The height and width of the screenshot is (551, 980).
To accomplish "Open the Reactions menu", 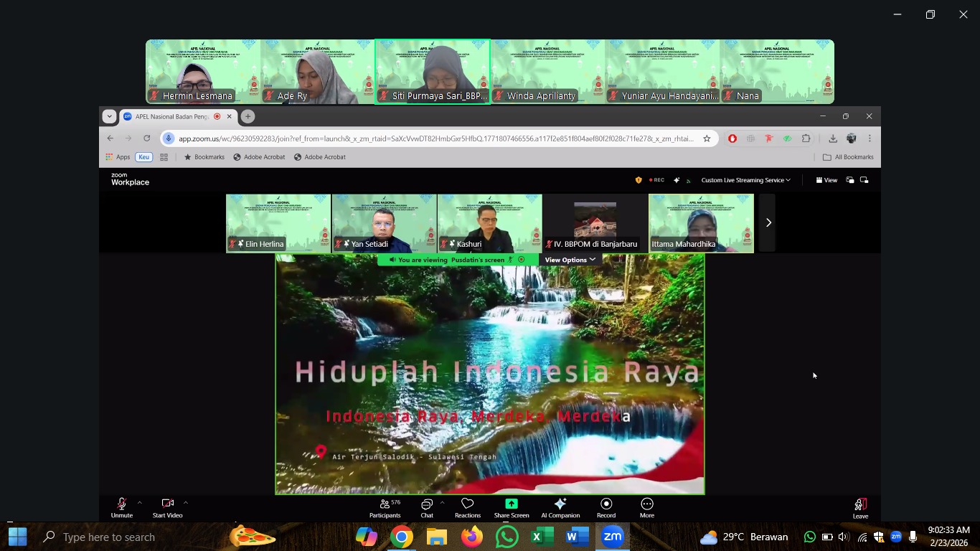I will coord(467,507).
